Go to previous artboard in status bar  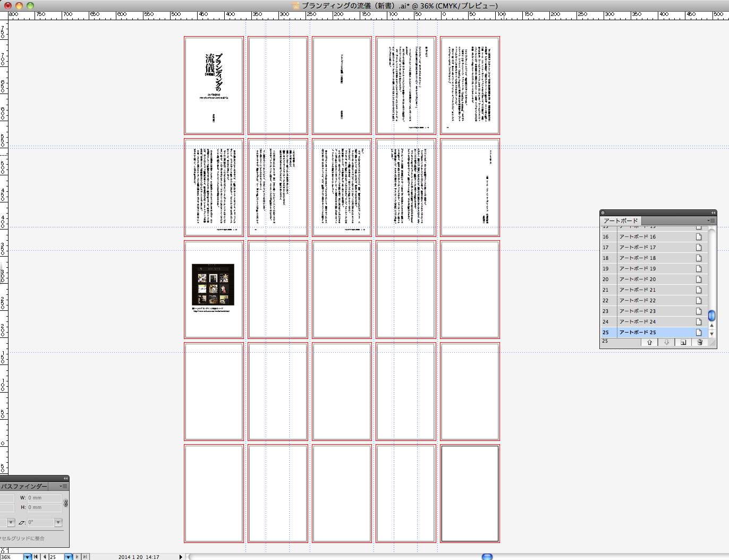(44, 557)
